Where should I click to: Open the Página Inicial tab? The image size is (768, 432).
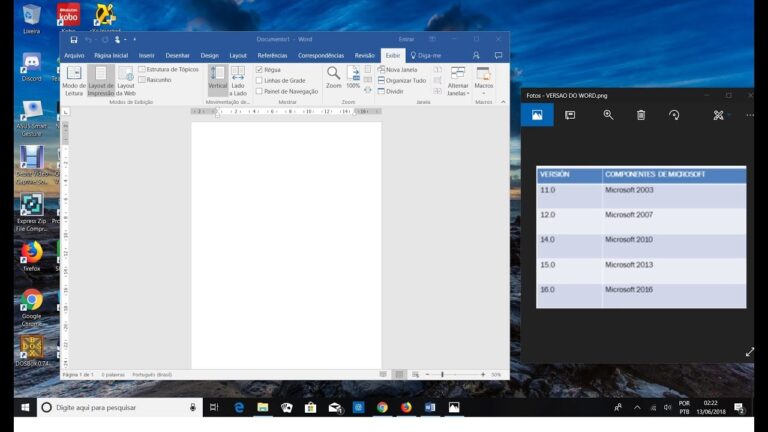(111, 55)
